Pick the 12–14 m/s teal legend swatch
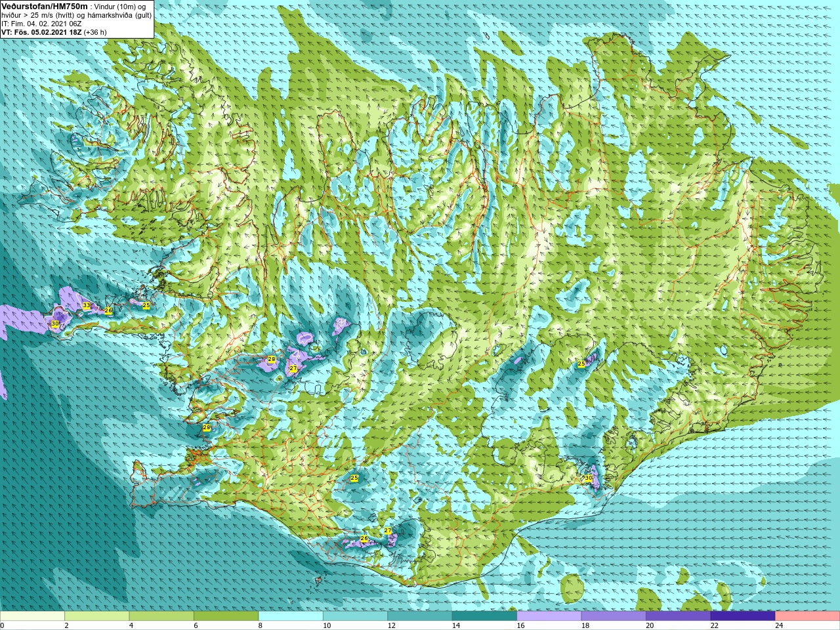 tap(420, 616)
